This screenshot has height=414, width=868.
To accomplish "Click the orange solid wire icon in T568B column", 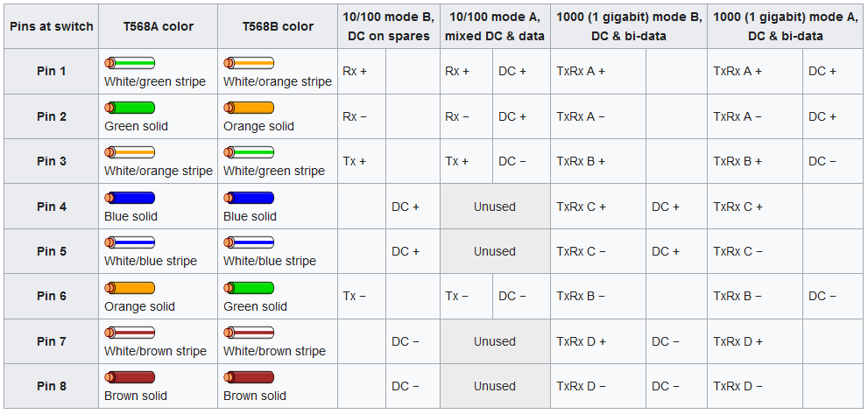I will click(249, 108).
